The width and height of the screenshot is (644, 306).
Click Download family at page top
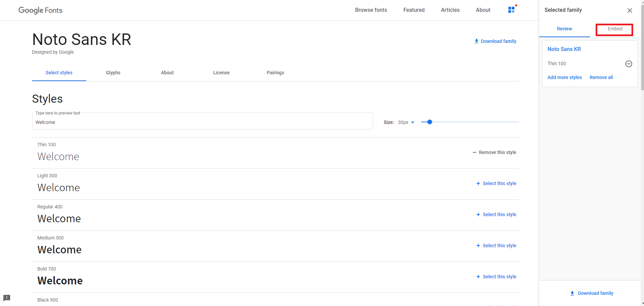(495, 41)
